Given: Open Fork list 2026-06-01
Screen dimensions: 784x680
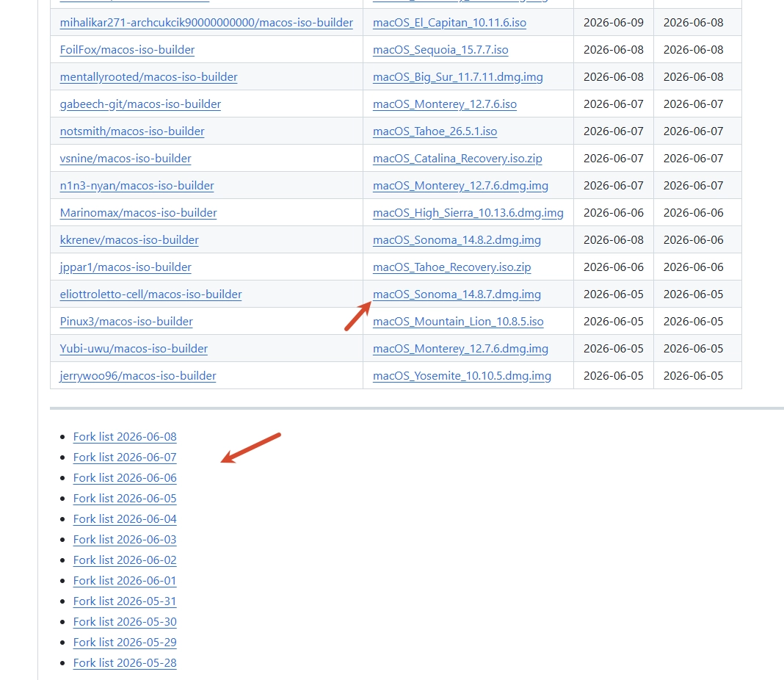Looking at the screenshot, I should coord(125,581).
